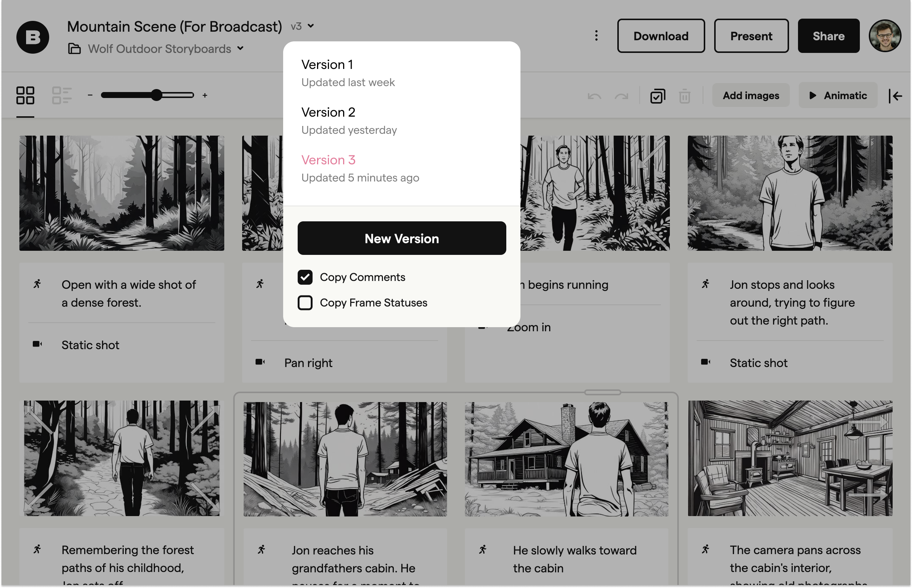Image resolution: width=912 pixels, height=588 pixels.
Task: Click the Download button
Action: [661, 36]
